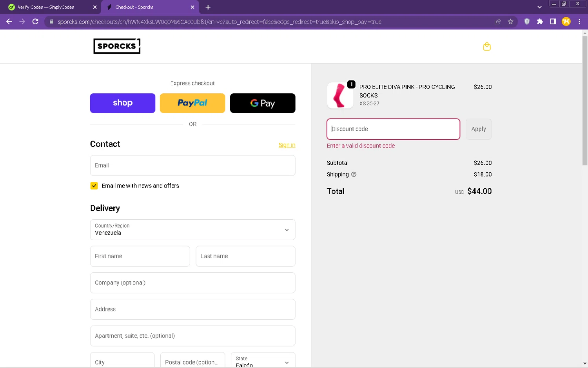The image size is (588, 368).
Task: Open the tab search dropdown arrow
Action: (539, 7)
